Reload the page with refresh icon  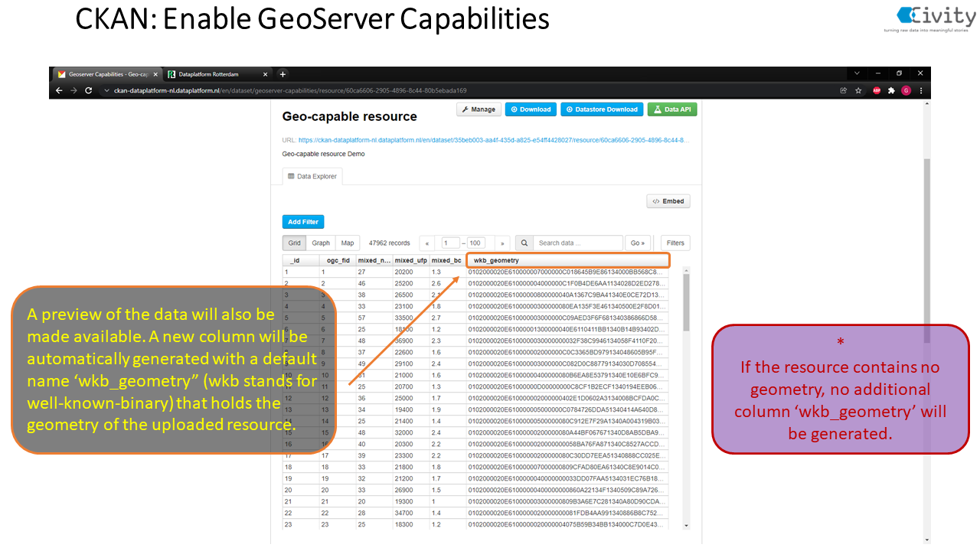(x=88, y=90)
